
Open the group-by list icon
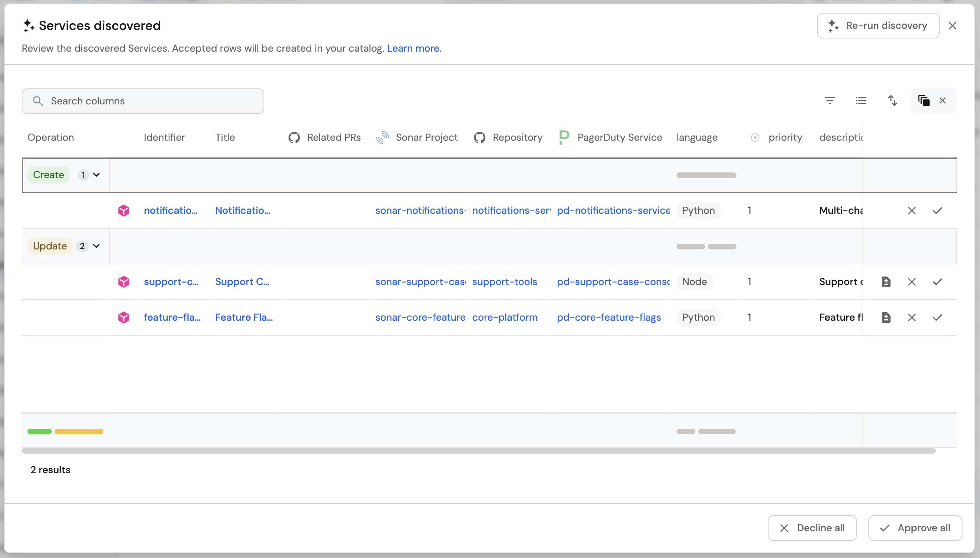point(861,101)
